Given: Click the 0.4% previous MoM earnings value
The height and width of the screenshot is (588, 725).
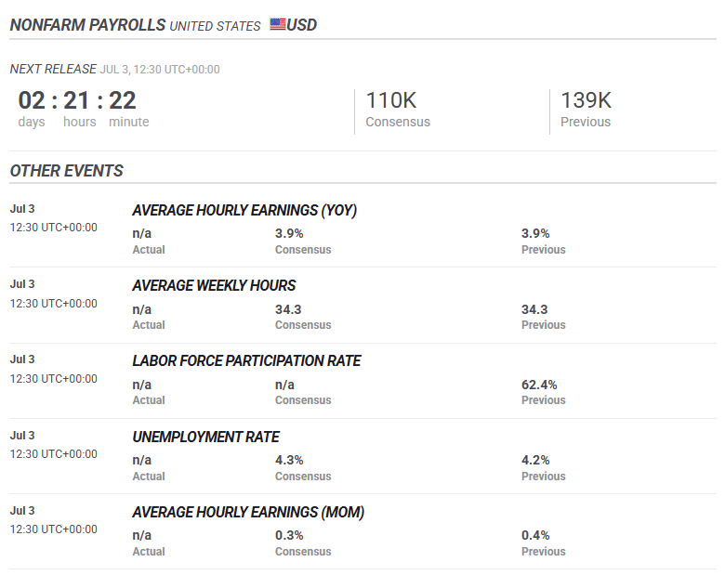Looking at the screenshot, I should [x=535, y=535].
